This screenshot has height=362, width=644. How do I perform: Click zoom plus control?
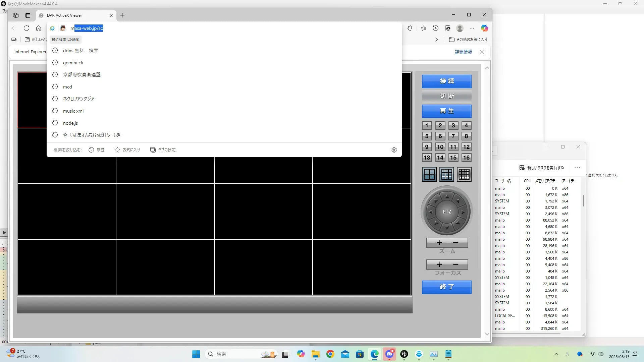439,243
